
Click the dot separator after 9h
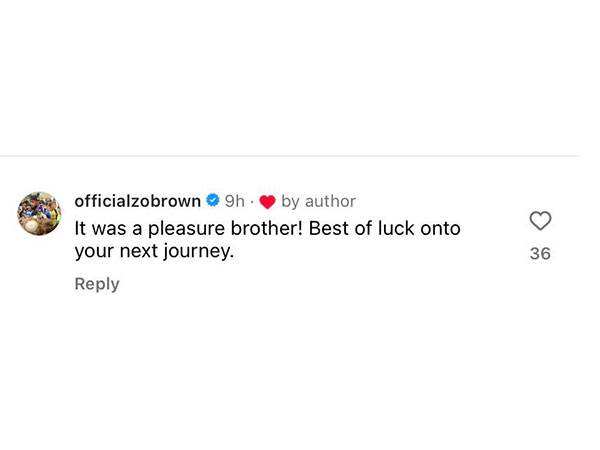tap(251, 202)
